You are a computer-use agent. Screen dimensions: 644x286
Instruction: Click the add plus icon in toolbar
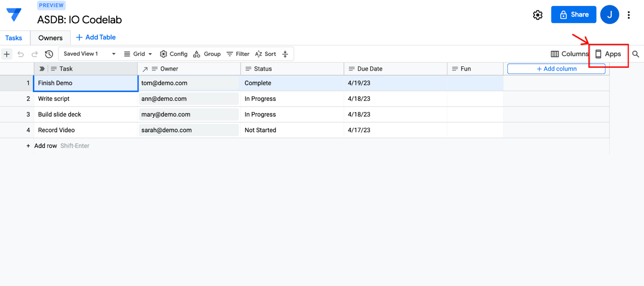click(7, 54)
